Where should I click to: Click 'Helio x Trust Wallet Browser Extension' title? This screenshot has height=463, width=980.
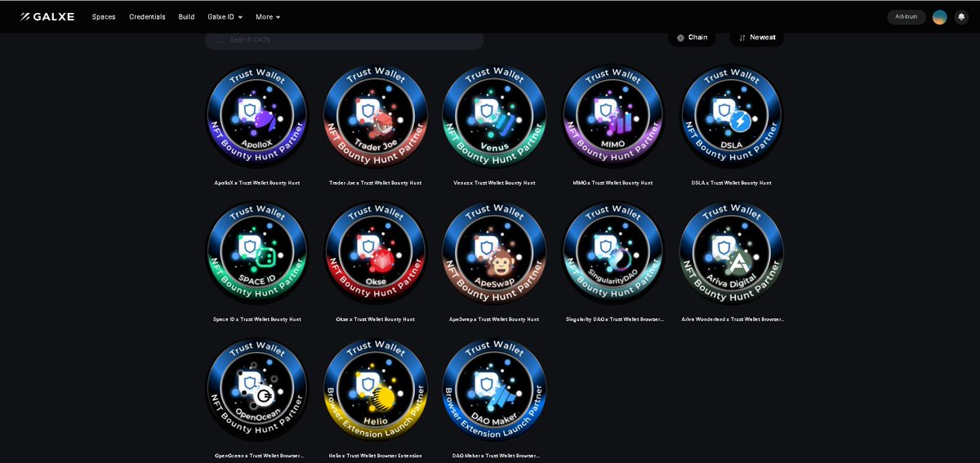376,456
